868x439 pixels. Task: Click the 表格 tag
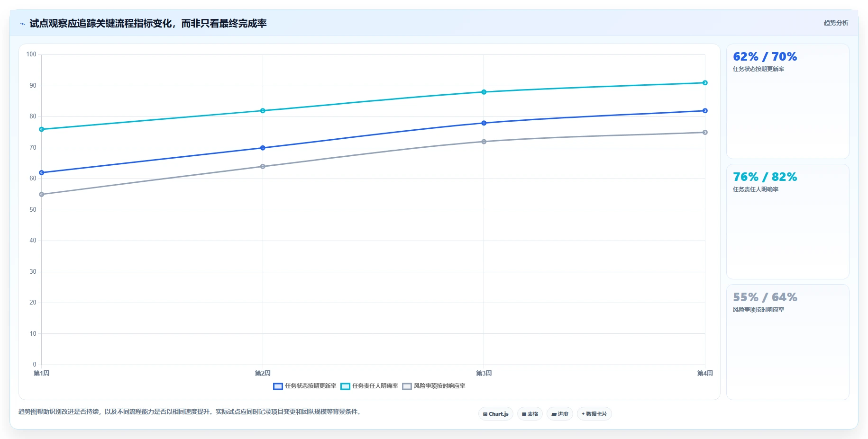point(530,414)
